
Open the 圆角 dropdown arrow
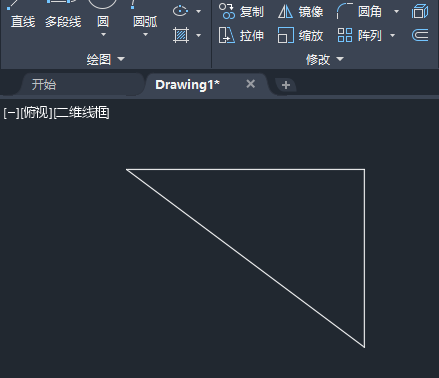(x=396, y=12)
